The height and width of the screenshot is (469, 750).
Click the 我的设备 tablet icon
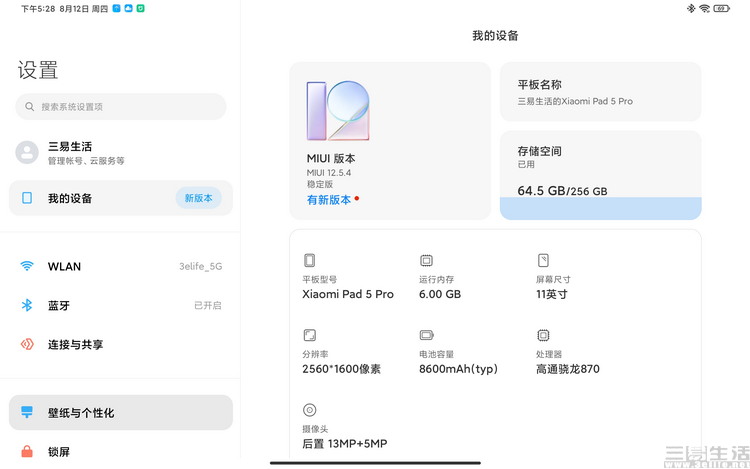(x=27, y=198)
